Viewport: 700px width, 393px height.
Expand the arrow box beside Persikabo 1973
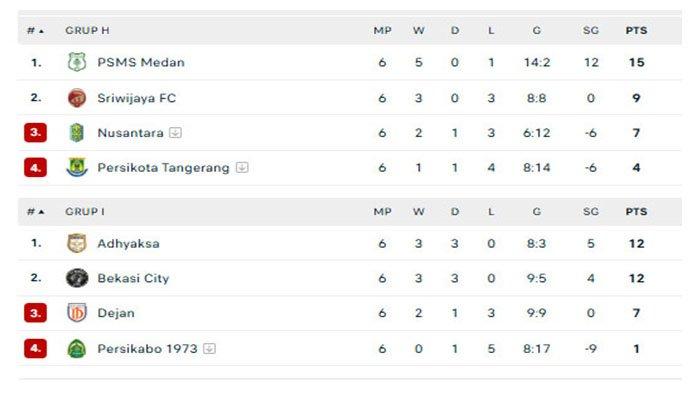(209, 348)
